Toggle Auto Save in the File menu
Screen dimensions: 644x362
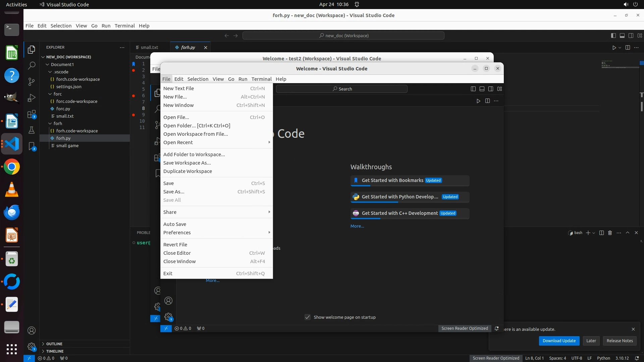pos(175,224)
